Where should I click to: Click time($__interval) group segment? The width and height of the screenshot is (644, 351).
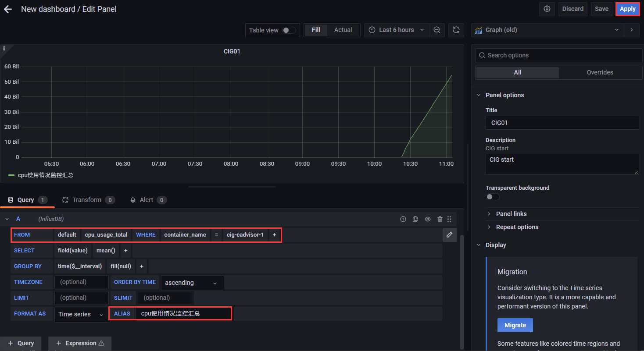[x=80, y=266]
